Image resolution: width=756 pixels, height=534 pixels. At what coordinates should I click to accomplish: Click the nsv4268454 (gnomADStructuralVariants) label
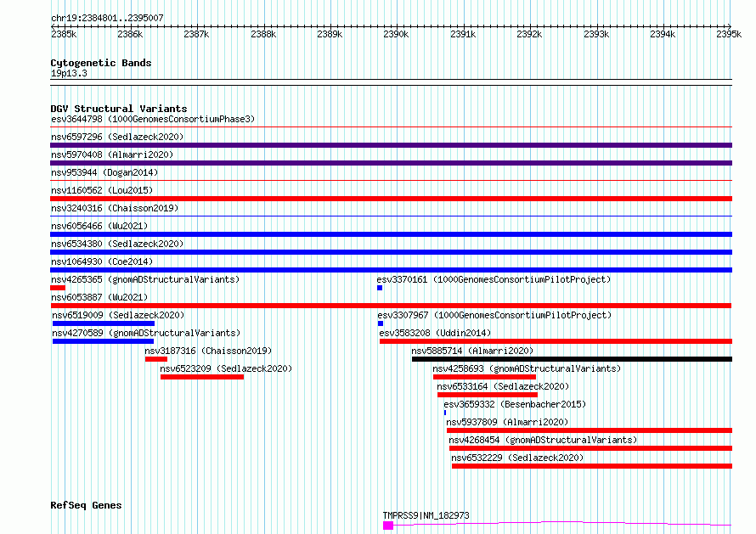click(x=543, y=440)
